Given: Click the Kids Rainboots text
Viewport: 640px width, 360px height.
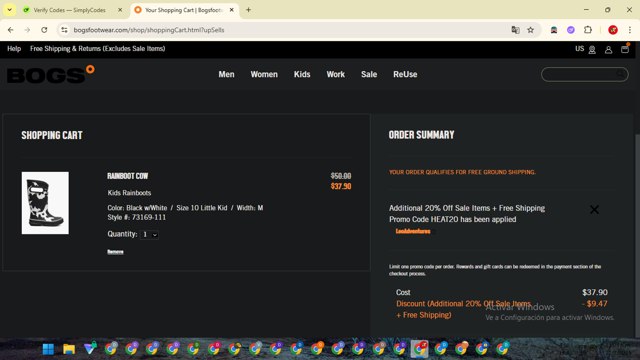Looking at the screenshot, I should coord(129,193).
